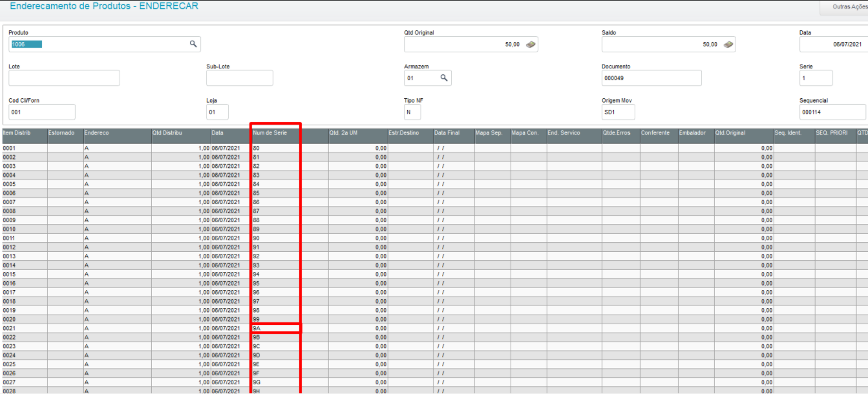Click the Lote input field
Viewport: 868px width, 394px height.
pyautogui.click(x=65, y=78)
